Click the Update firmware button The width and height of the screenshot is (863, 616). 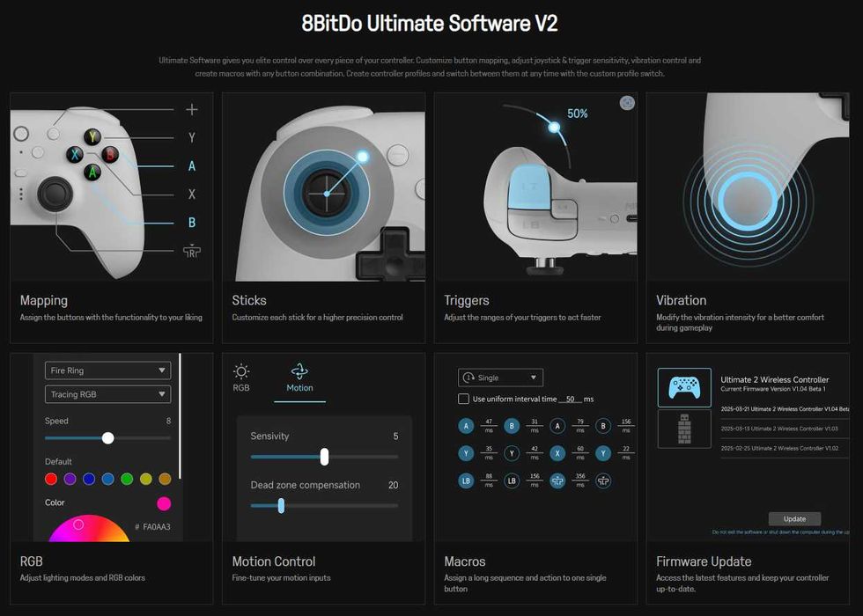[x=794, y=518]
